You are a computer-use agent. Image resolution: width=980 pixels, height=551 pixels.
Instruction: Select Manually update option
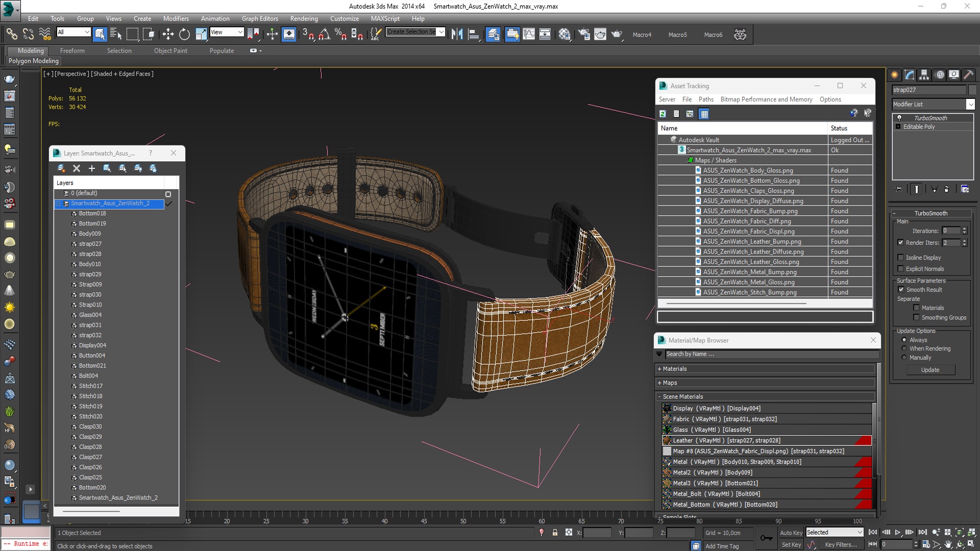(904, 358)
